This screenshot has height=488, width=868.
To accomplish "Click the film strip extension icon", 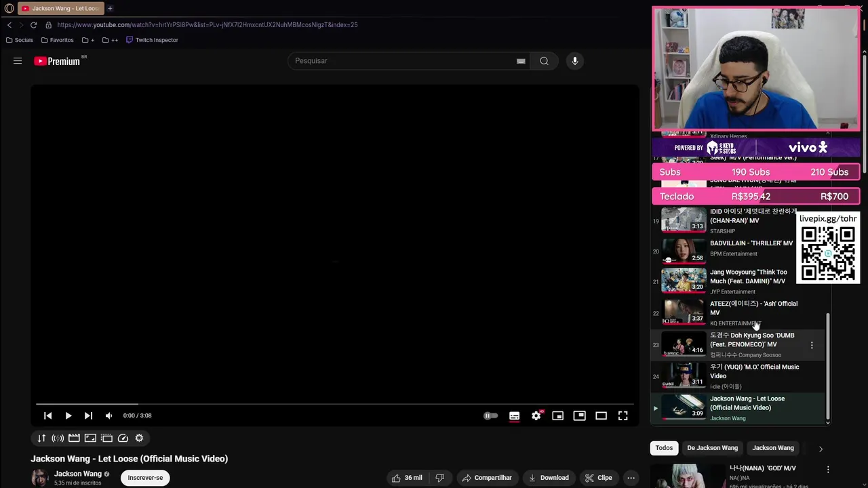I will click(106, 438).
